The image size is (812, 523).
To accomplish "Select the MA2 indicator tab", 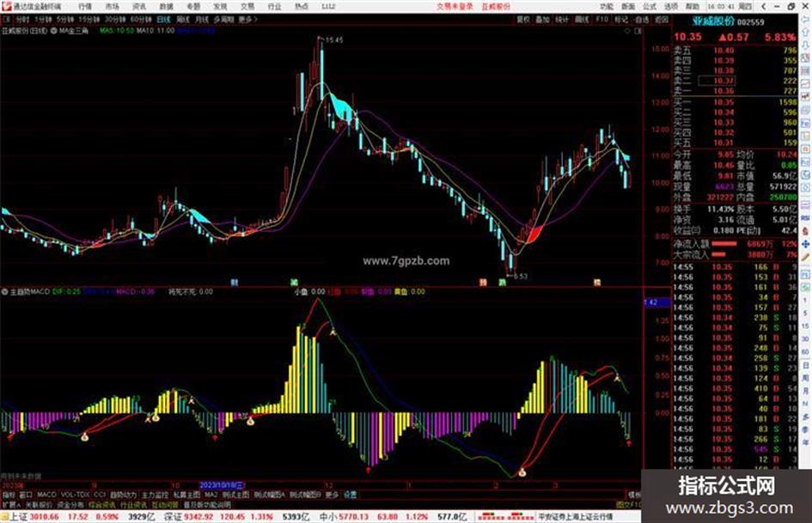I will click(x=211, y=495).
